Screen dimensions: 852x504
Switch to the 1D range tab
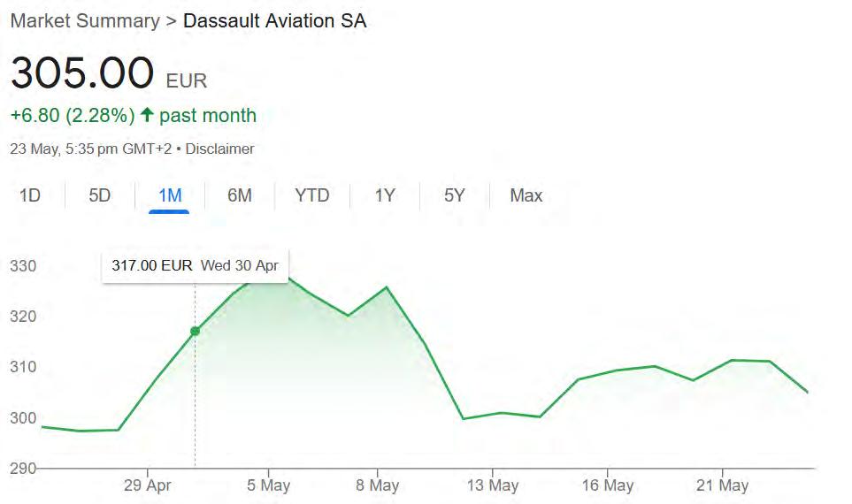[30, 195]
